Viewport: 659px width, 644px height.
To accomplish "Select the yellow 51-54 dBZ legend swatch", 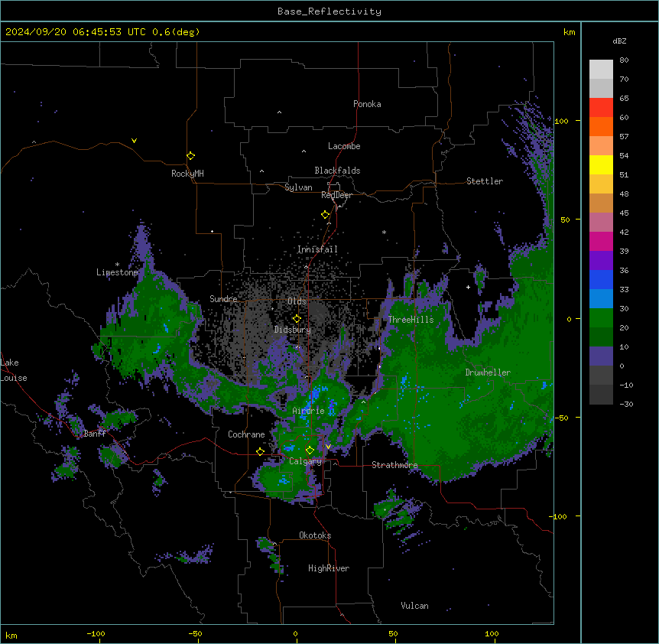I will coord(601,164).
